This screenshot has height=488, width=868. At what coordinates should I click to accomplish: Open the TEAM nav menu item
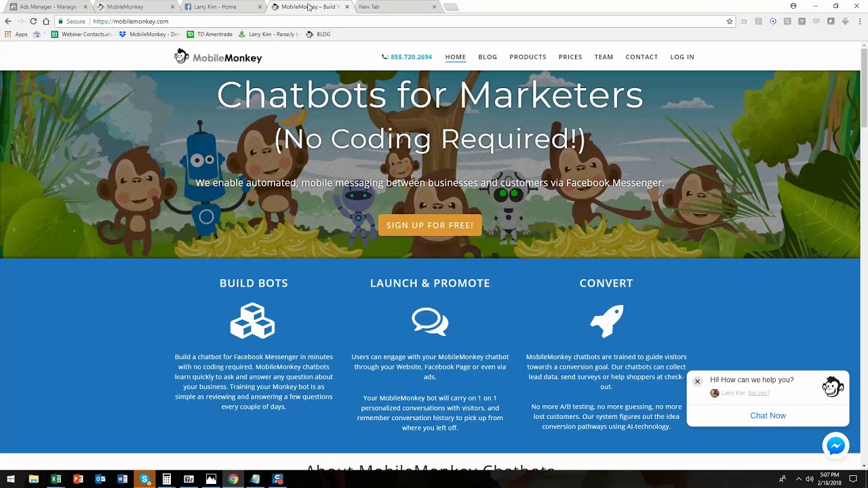coord(604,57)
